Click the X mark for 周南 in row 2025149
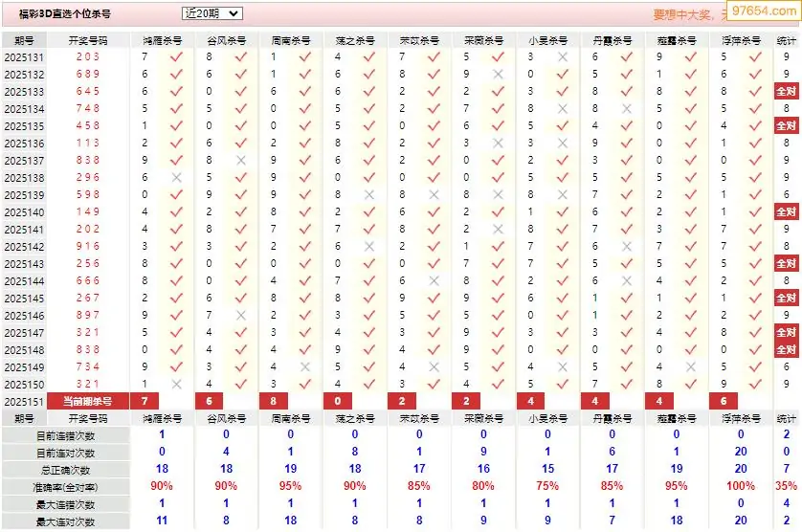802x532 pixels. tap(305, 366)
